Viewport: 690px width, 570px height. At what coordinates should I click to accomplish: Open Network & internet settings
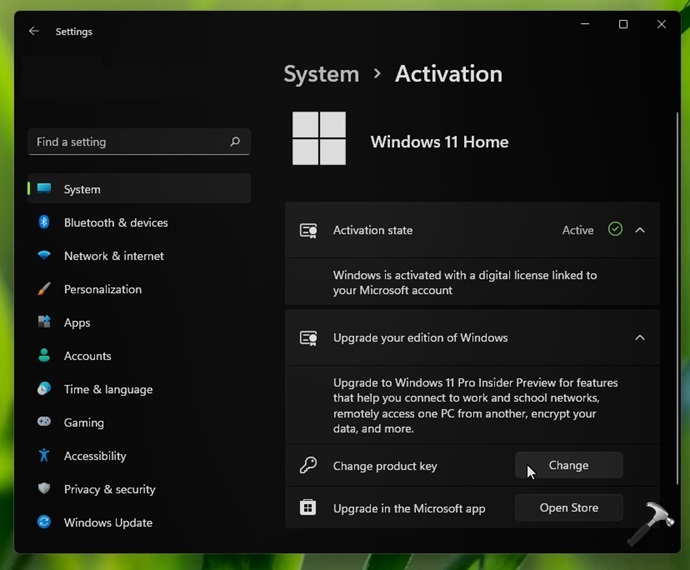pos(139,256)
